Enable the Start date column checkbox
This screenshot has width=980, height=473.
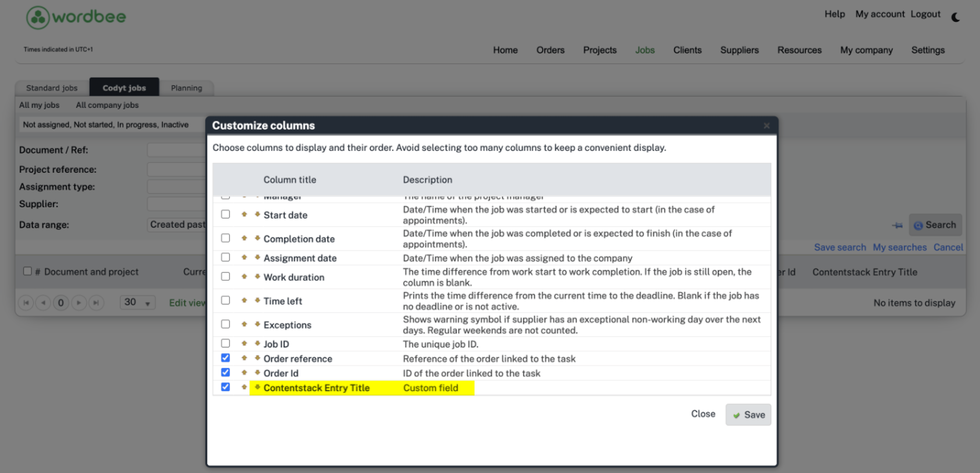tap(226, 214)
